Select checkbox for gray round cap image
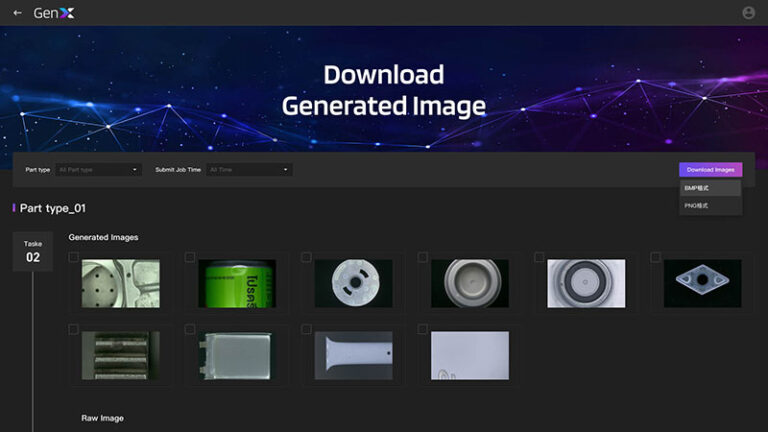This screenshot has height=432, width=768. coord(423,257)
